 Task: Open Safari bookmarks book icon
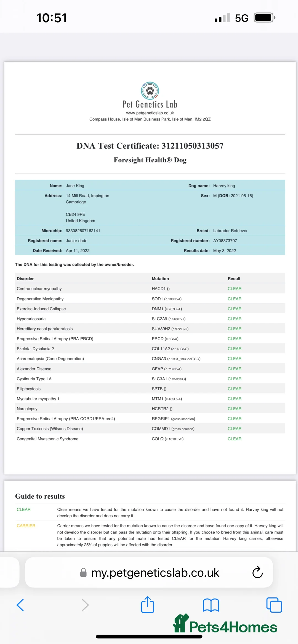tap(211, 605)
